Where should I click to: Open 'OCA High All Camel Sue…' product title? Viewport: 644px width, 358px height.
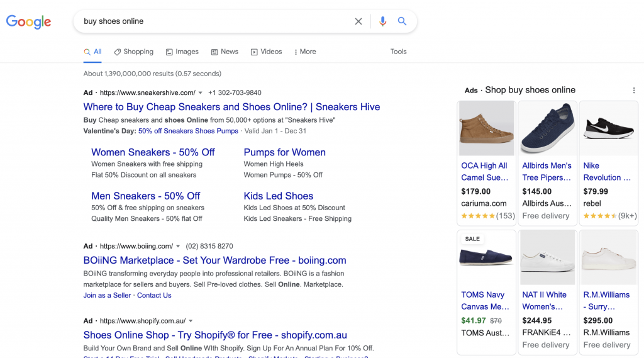[x=485, y=172]
